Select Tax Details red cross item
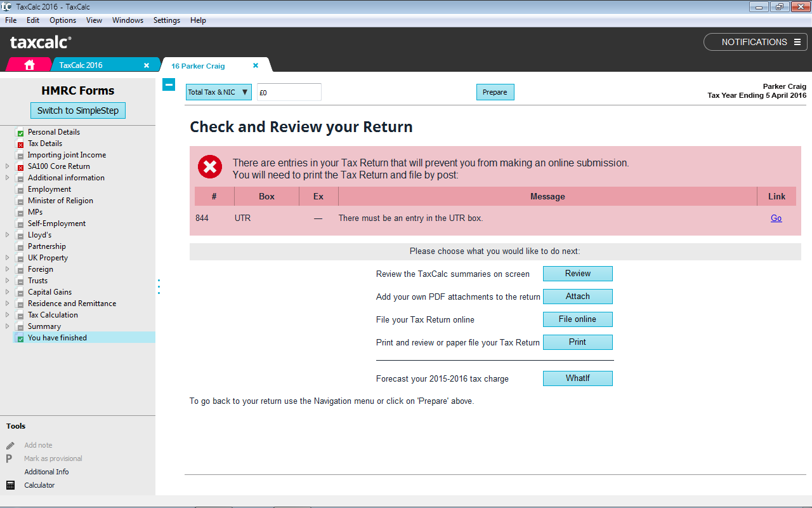 click(x=44, y=144)
